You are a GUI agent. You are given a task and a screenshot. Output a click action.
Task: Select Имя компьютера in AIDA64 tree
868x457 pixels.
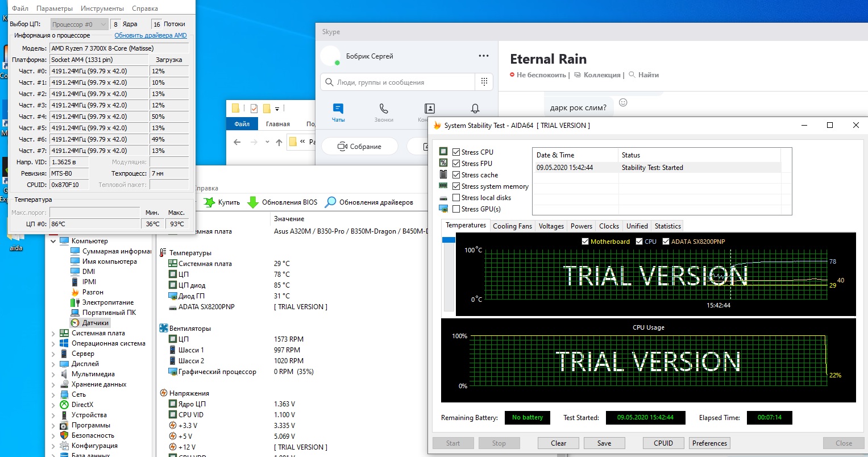103,261
